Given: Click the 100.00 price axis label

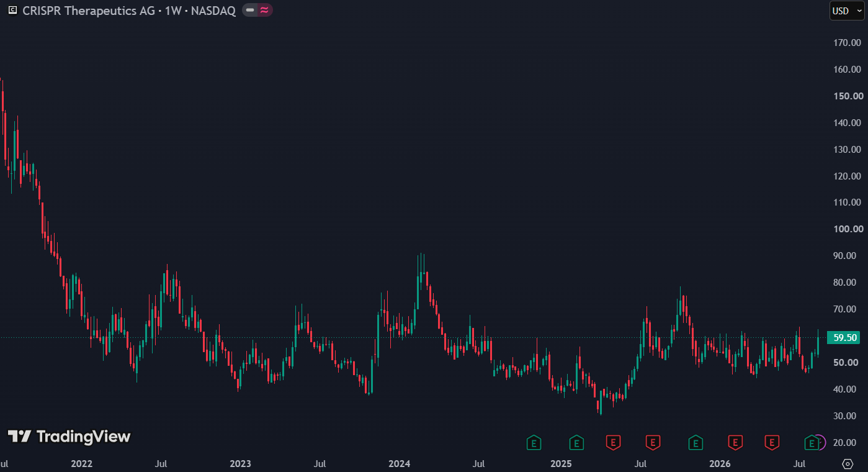Looking at the screenshot, I should click(848, 229).
